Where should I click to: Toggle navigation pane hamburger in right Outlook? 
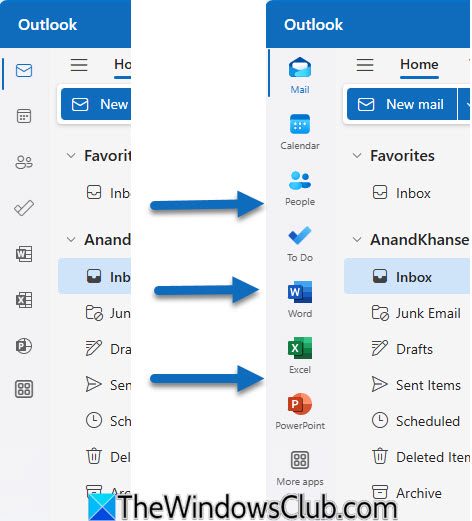click(365, 65)
